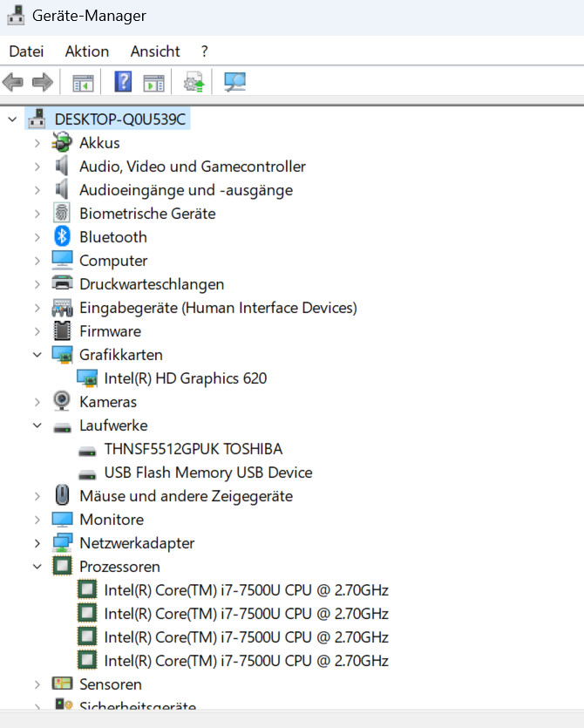Collapse the DESKTOP-Q0U539C root node
584x728 pixels.
(12, 119)
